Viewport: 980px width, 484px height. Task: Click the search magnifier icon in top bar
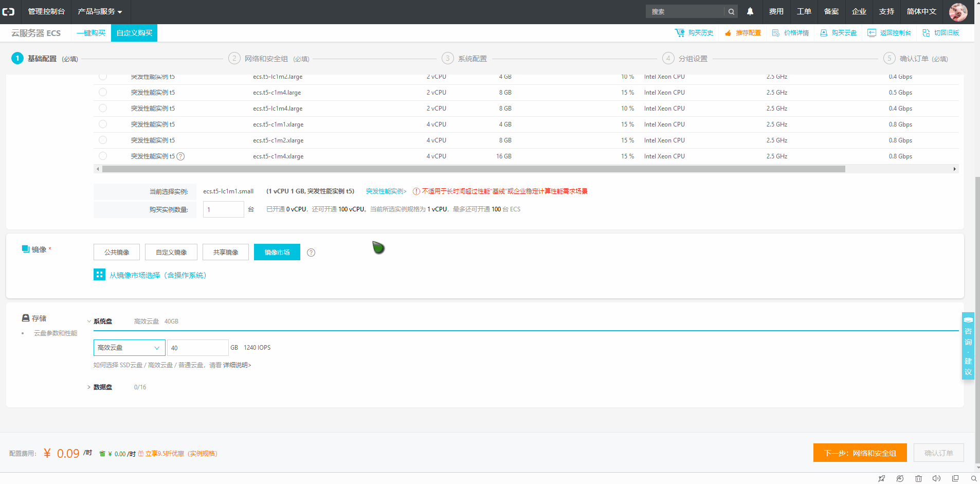(731, 11)
